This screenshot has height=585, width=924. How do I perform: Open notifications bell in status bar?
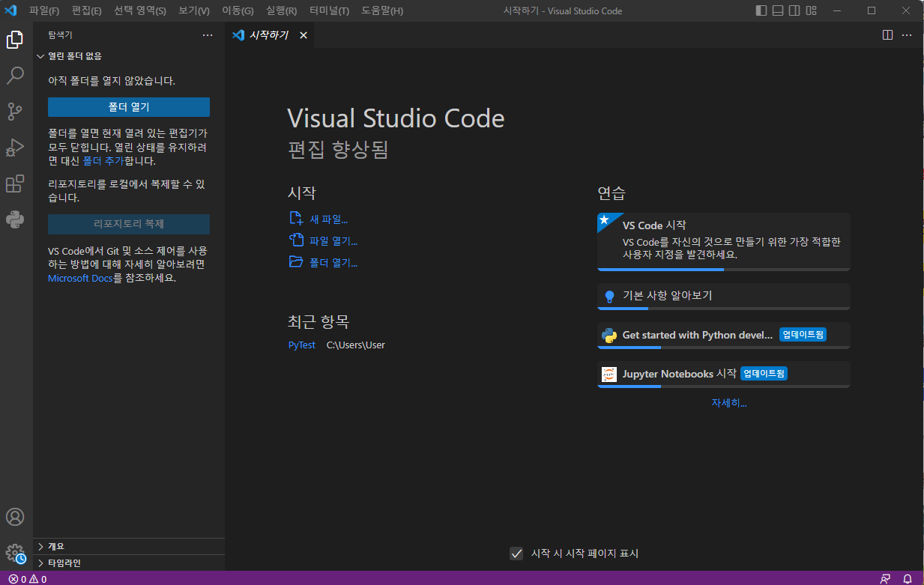(x=908, y=579)
